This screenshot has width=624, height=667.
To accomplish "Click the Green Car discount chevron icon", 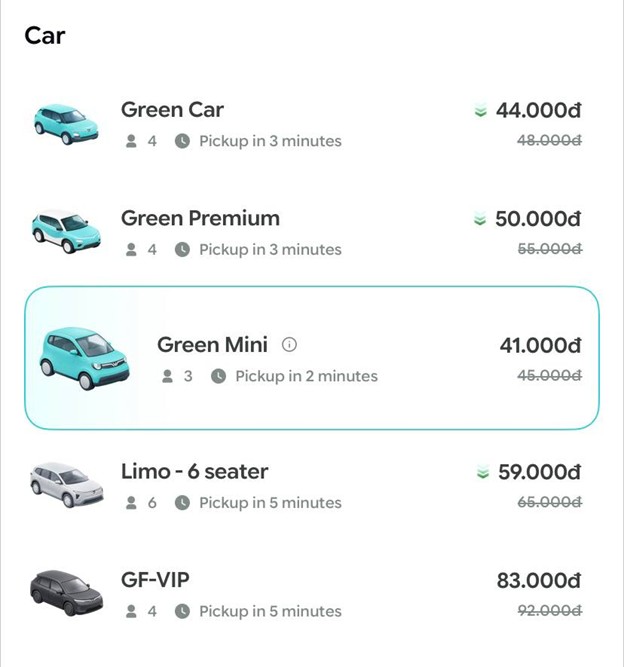I will pos(481,111).
